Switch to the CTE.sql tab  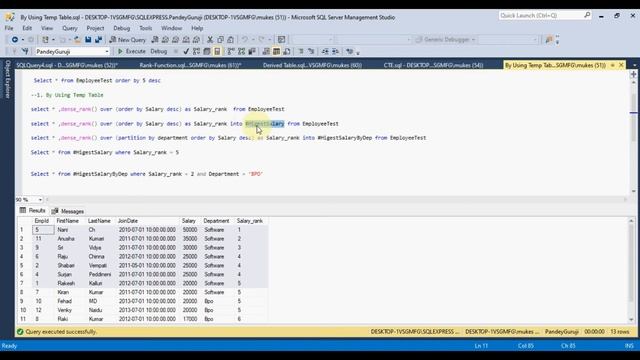433,65
